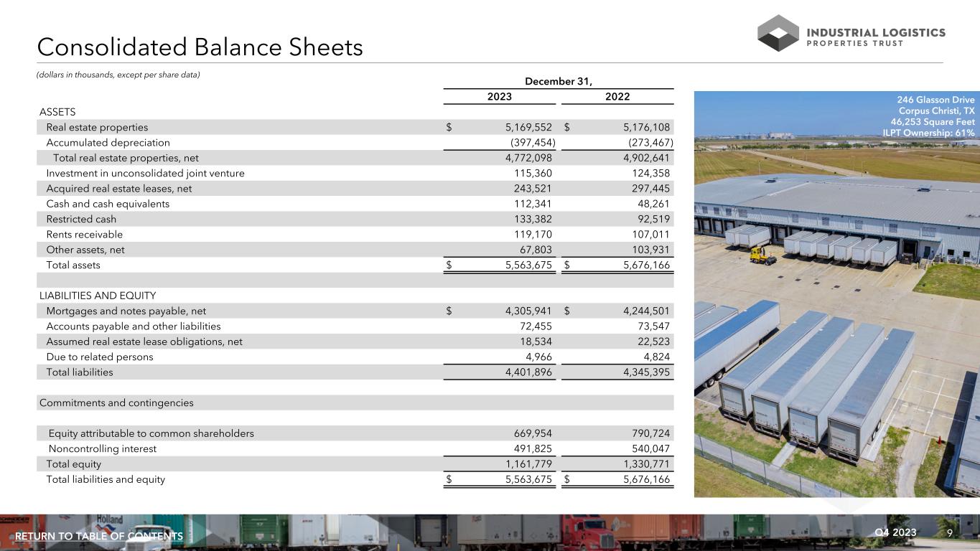Click the "Other assets, net" label
Viewport: 980px width, 551px height.
point(87,250)
